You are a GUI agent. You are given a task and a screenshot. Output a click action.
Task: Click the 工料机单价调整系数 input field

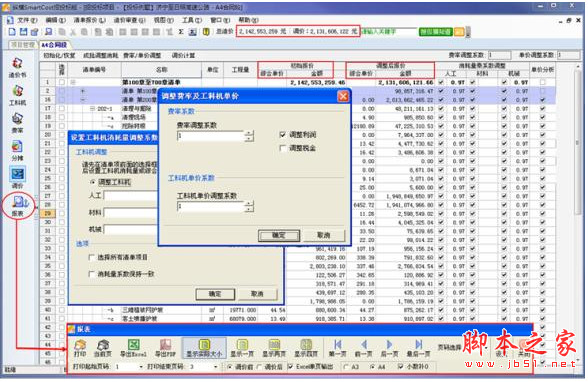pyautogui.click(x=211, y=206)
